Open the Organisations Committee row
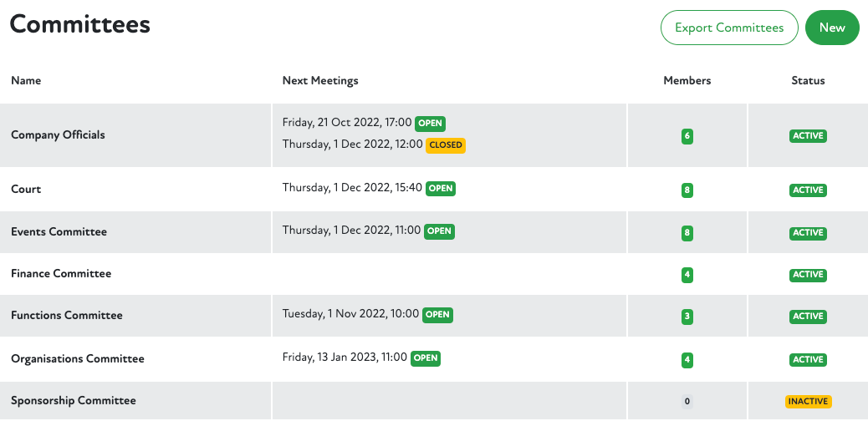868x426 pixels. [x=78, y=359]
